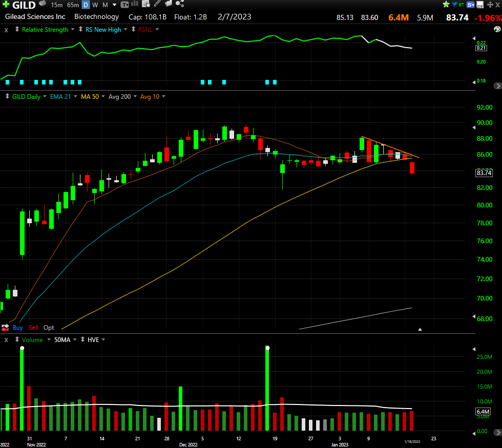502x448 pixels.
Task: Click the bar chart style icon
Action: [135, 4]
